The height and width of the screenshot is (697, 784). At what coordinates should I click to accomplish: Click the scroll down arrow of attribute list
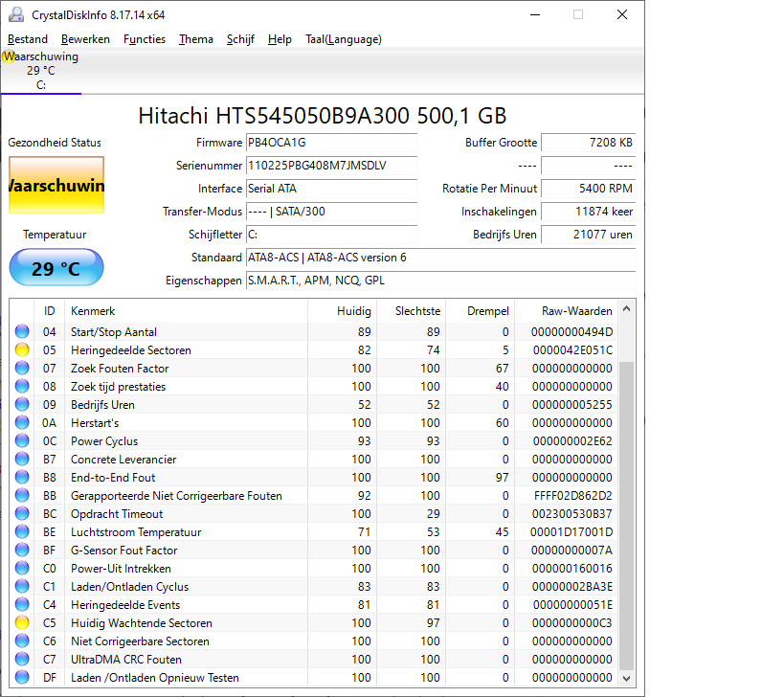click(x=627, y=678)
